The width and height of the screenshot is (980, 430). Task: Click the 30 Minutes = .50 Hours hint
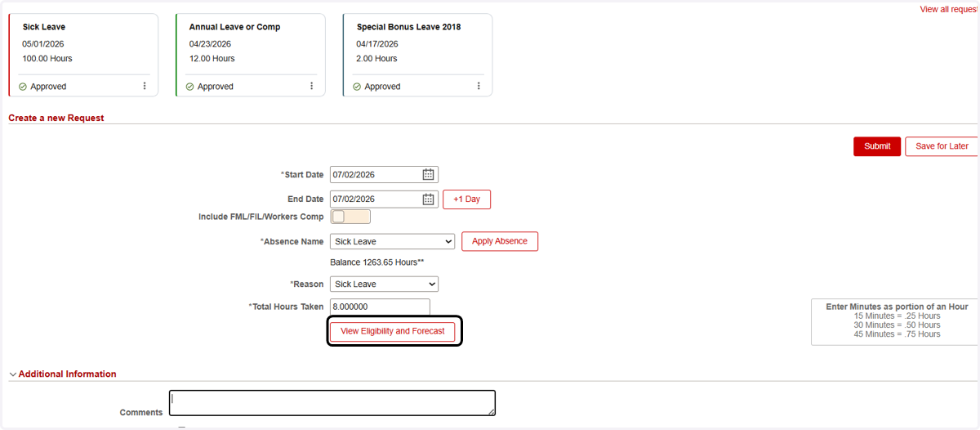[x=897, y=325]
